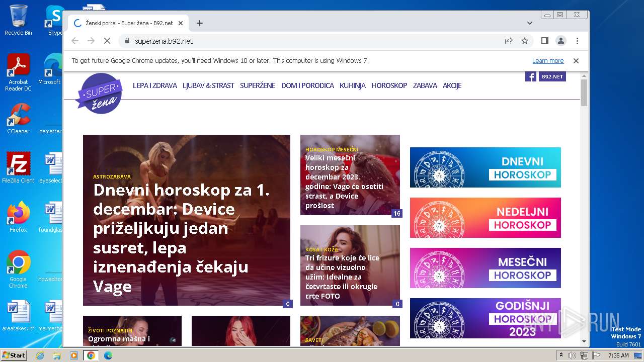The width and height of the screenshot is (644, 362).
Task: Open the volume speaker tray icon
Action: click(572, 355)
